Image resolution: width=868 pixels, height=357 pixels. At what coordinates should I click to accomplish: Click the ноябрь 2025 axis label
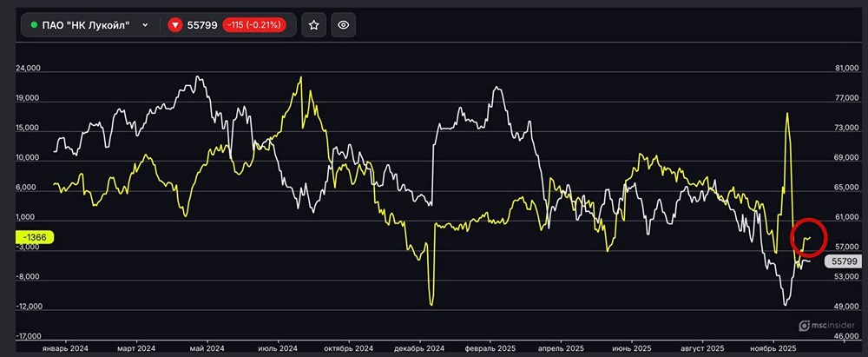[x=773, y=349]
